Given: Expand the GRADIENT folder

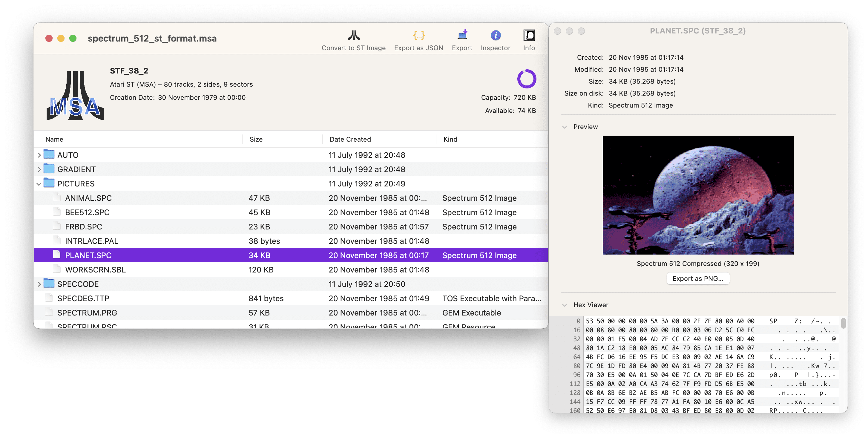Looking at the screenshot, I should pos(39,169).
